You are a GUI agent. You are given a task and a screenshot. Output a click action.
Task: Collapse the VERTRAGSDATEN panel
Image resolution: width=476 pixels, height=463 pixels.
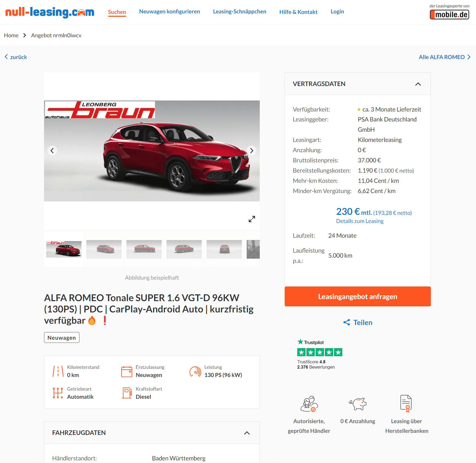(x=418, y=84)
